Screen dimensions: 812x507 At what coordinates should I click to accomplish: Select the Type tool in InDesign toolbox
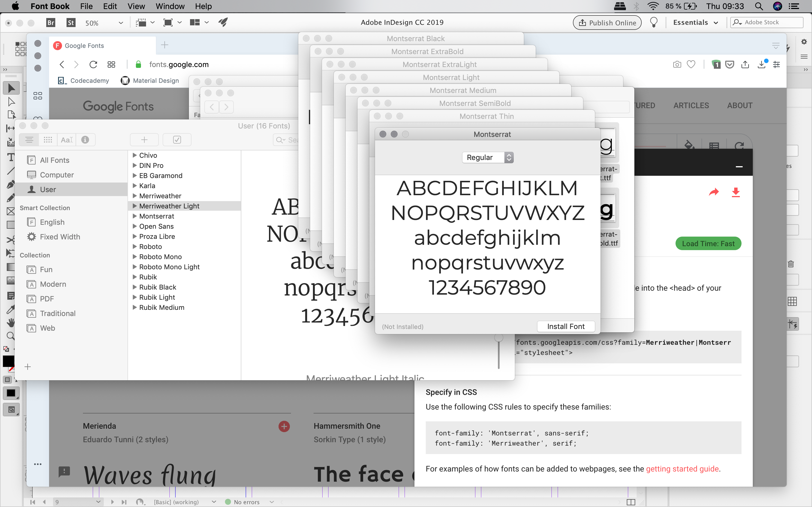[11, 157]
